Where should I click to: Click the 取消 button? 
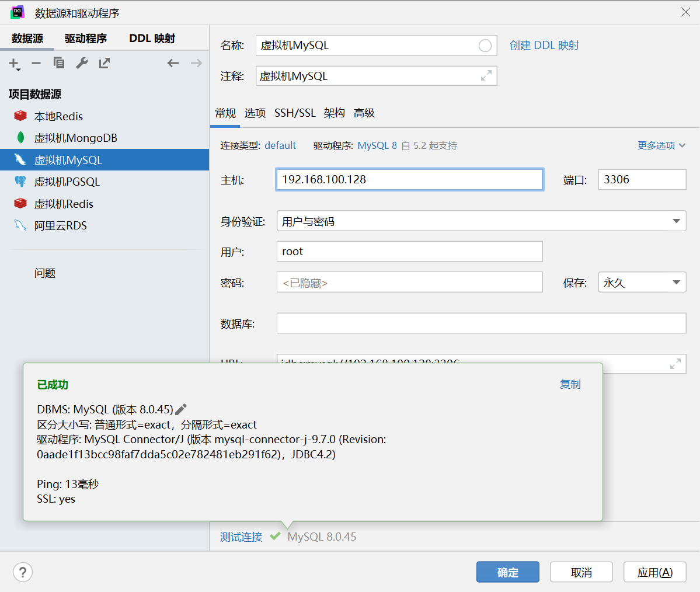(x=581, y=572)
